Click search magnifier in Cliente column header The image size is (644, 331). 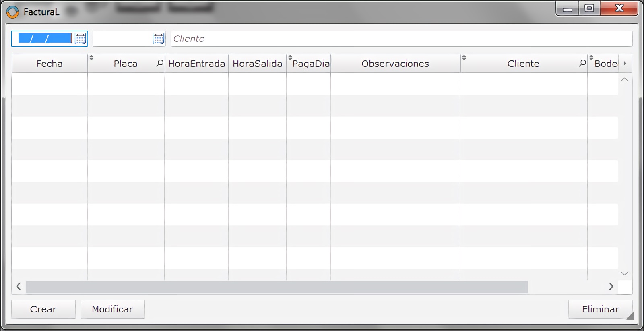[582, 63]
